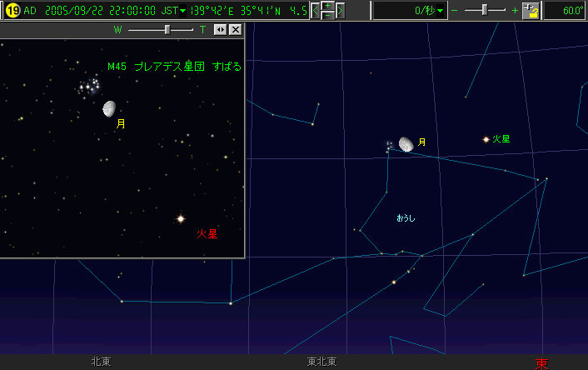Click the speed slider handle in toolbar
This screenshot has width=588, height=370.
click(x=485, y=11)
